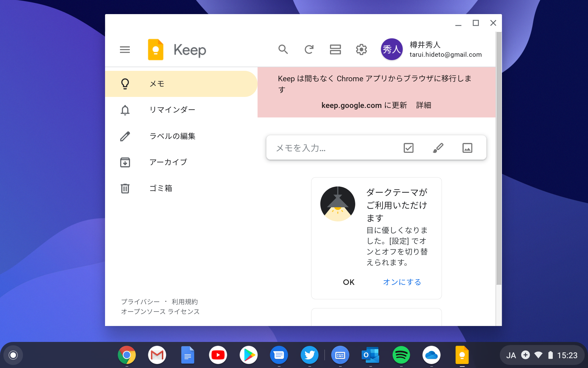Open the account avatar for 樽井秀人
This screenshot has height=368, width=588.
(392, 49)
